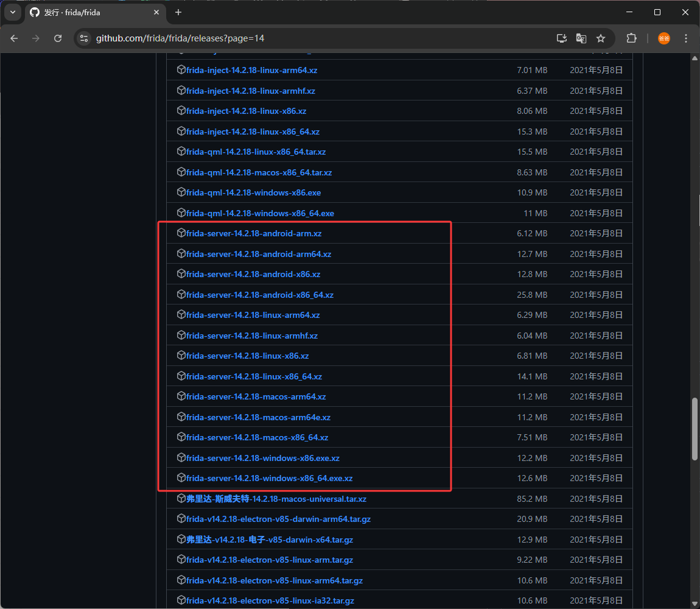This screenshot has height=609, width=700.
Task: Download frida-server-14.2.18-android-x86_64.xz
Action: click(x=260, y=295)
